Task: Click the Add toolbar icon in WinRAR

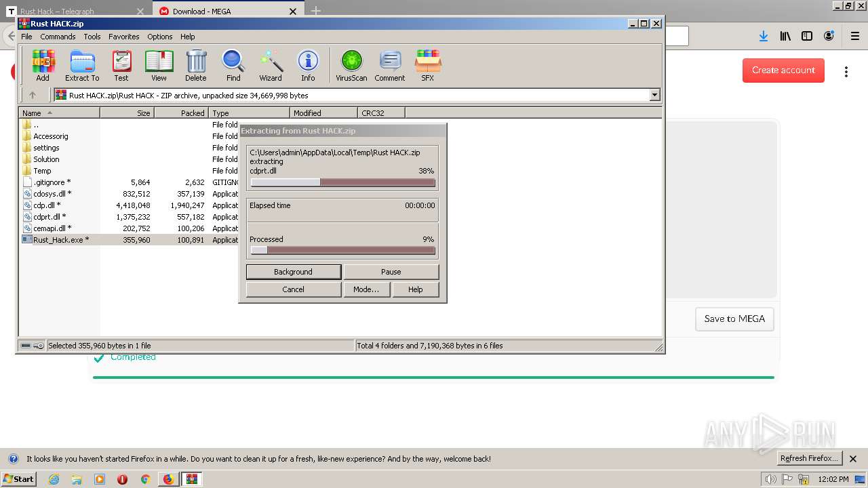Action: 43,66
